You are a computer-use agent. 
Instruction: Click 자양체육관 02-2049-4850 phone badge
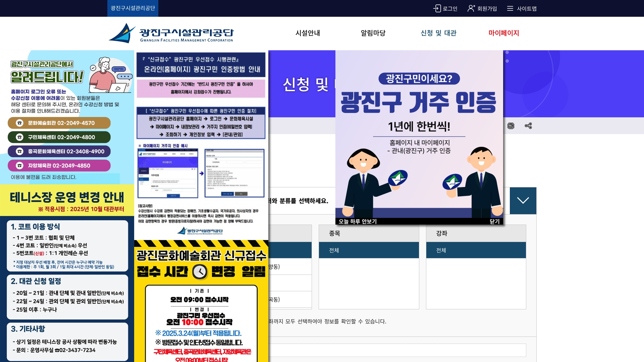[59, 166]
